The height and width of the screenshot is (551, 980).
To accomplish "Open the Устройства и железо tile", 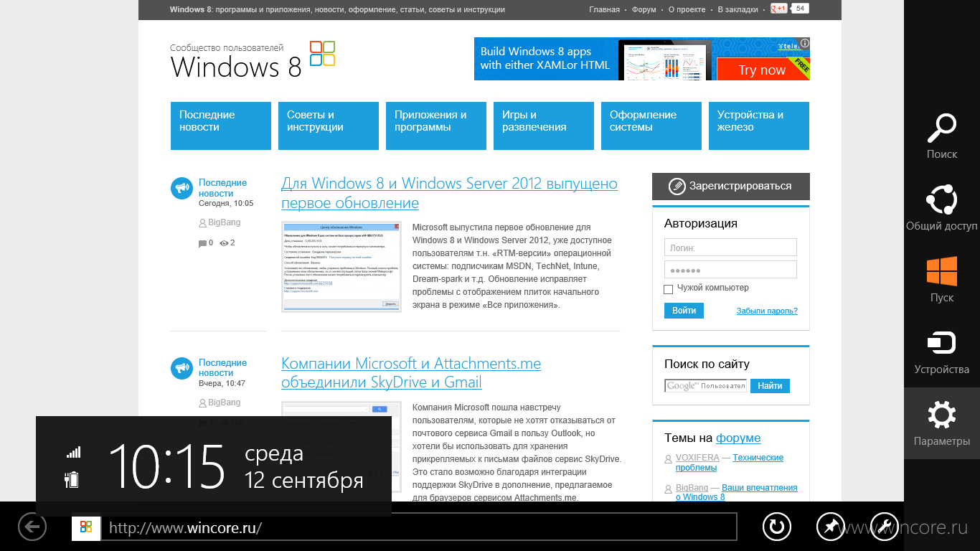I will click(759, 126).
